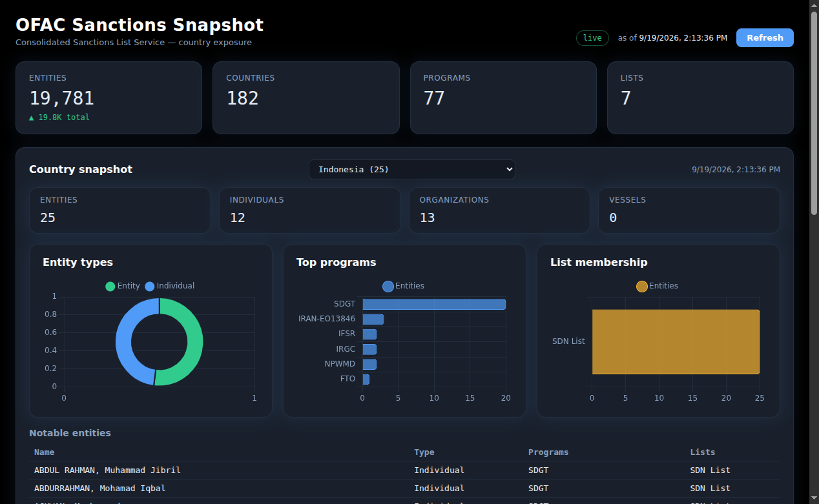Click the PROGRAMS 77 card
The image size is (819, 504).
point(503,97)
